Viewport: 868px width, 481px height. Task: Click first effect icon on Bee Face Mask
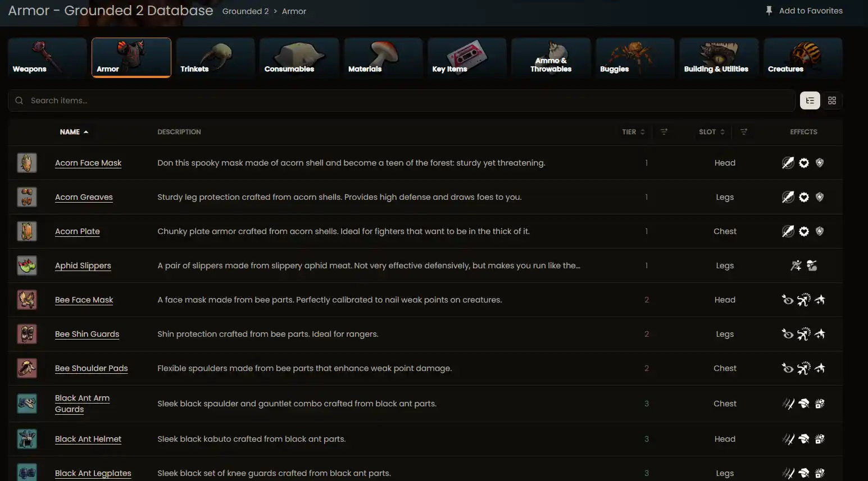(x=788, y=300)
